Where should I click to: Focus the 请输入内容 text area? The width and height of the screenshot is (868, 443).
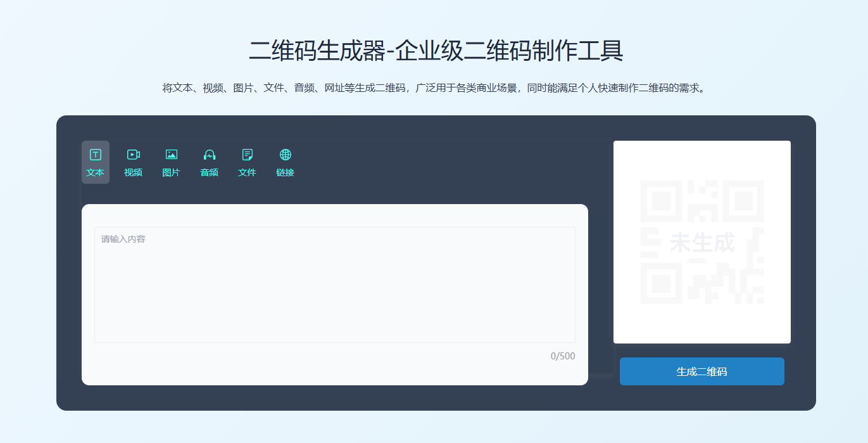point(334,285)
